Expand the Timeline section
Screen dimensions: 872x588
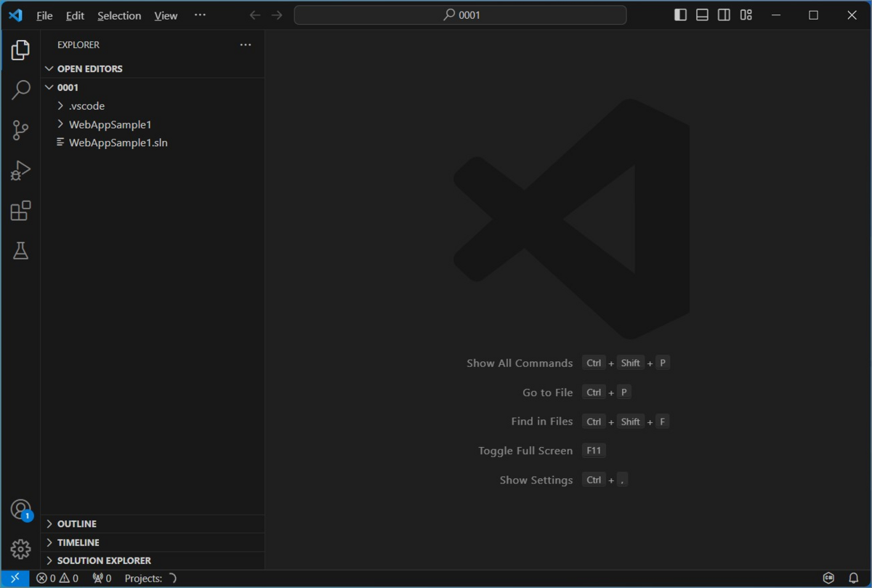click(x=153, y=542)
